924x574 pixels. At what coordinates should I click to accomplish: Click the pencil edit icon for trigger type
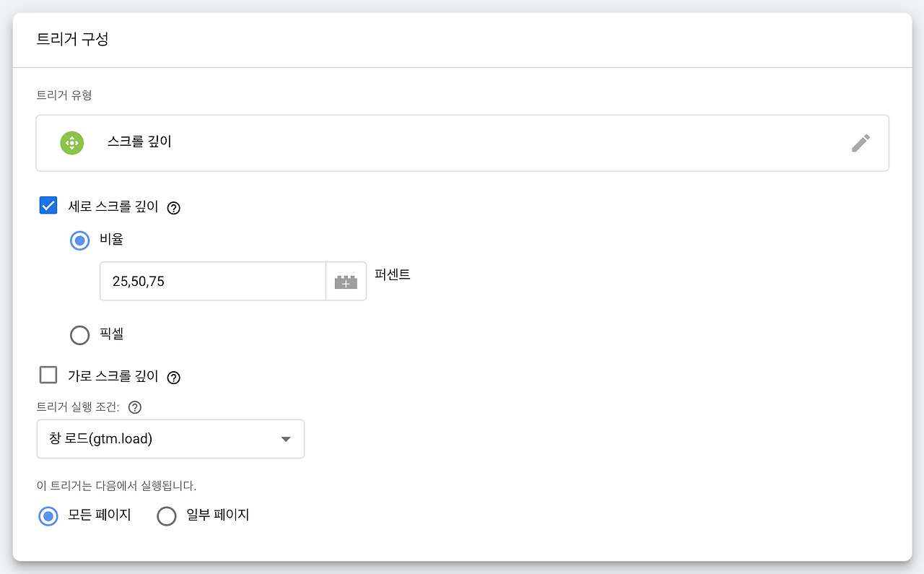(x=860, y=143)
